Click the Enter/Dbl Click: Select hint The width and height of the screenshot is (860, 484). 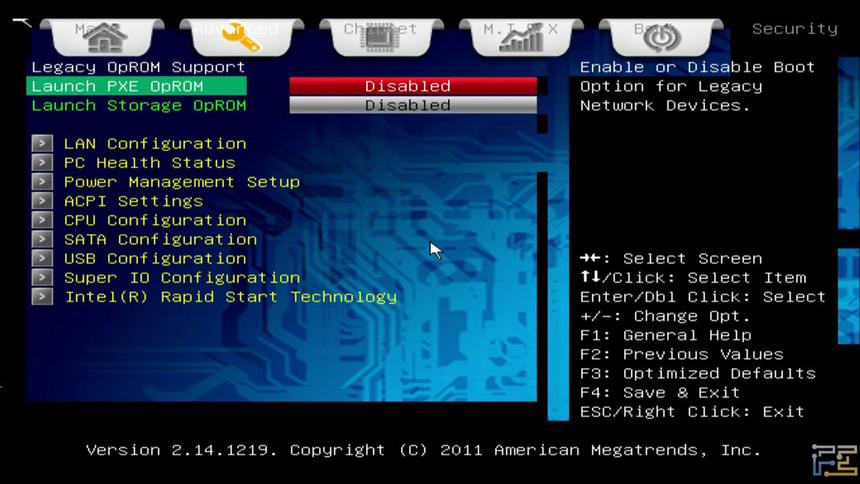click(703, 297)
